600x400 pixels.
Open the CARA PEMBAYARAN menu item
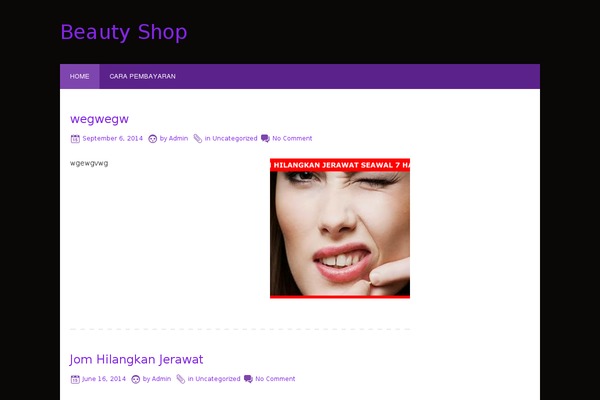pyautogui.click(x=142, y=77)
